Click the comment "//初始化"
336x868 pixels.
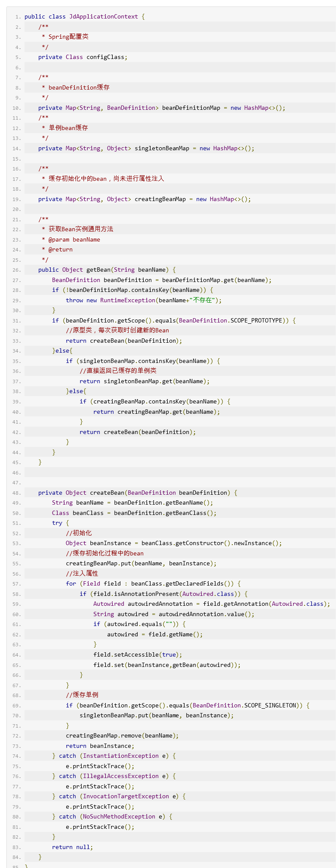point(79,533)
